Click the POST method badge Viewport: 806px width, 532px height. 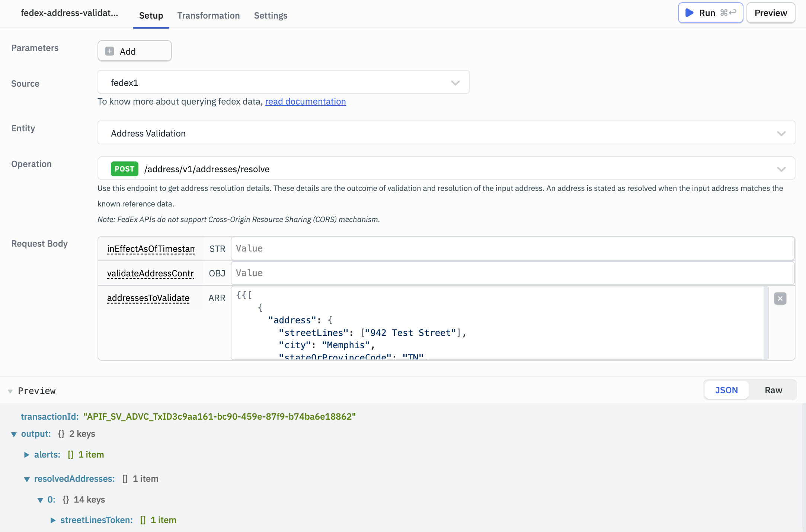(124, 169)
